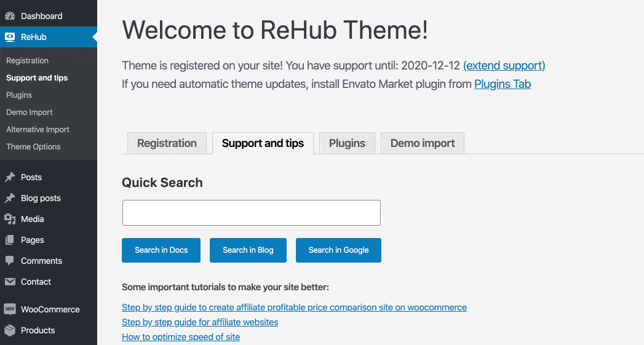
Task: Open the Demo import tab
Action: pyautogui.click(x=423, y=143)
